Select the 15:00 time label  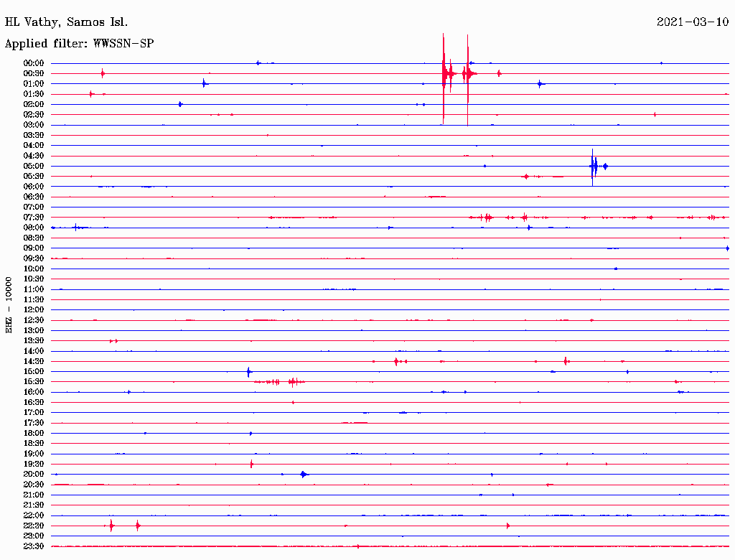tap(34, 371)
